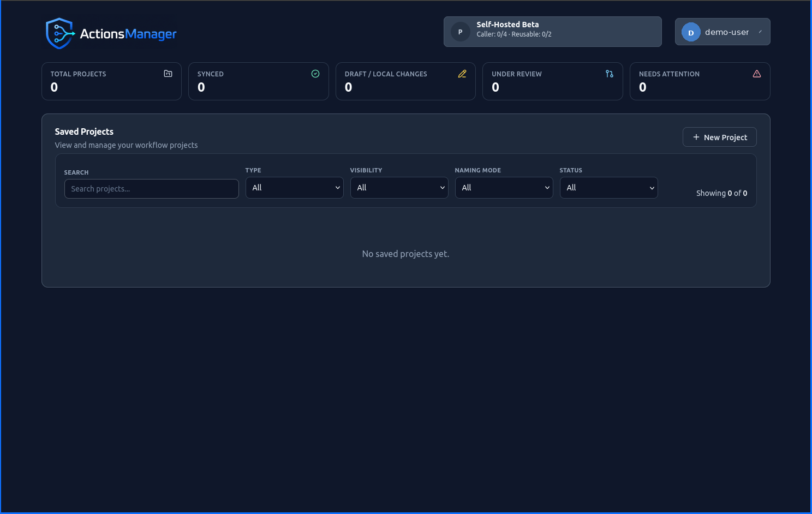812x514 pixels.
Task: Click the Under Review pull-request icon
Action: tap(610, 74)
